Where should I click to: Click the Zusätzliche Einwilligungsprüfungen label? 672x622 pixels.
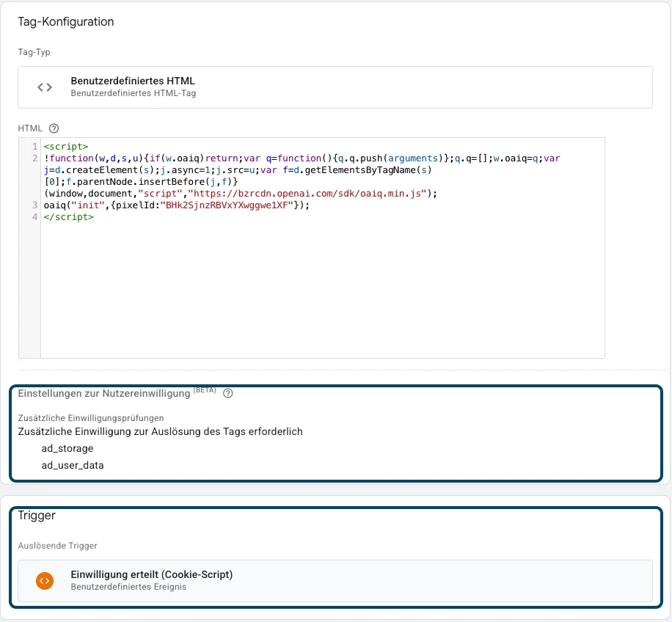[x=91, y=418]
